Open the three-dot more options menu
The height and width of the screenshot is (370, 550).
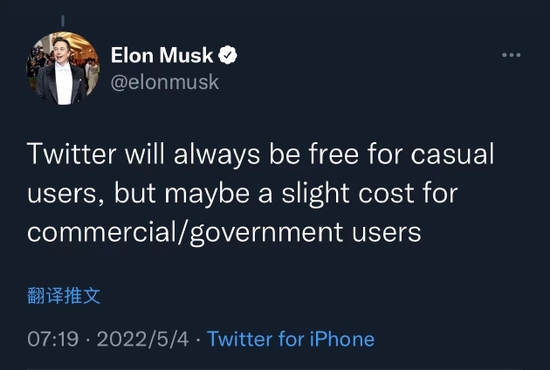[x=511, y=55]
